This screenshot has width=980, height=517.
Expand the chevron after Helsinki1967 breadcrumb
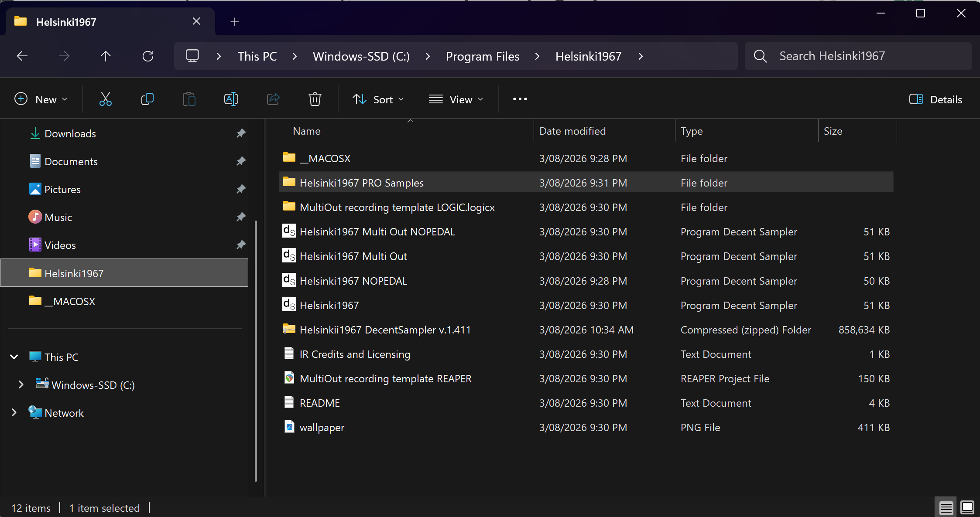tap(641, 56)
